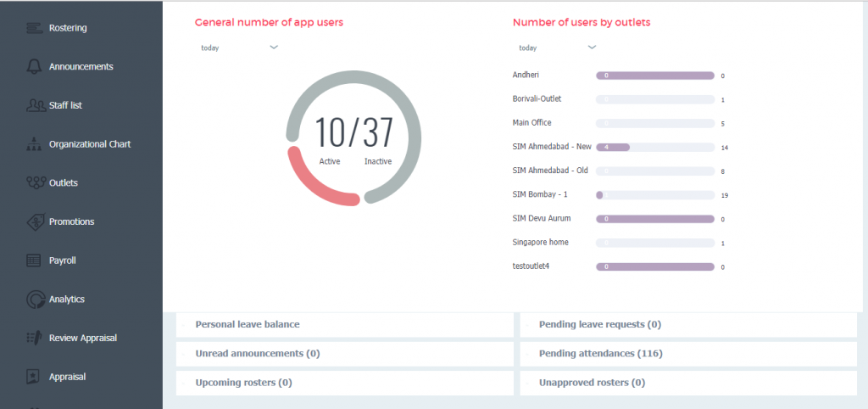
Task: Expand the Personal leave balance panel
Action: coord(248,324)
